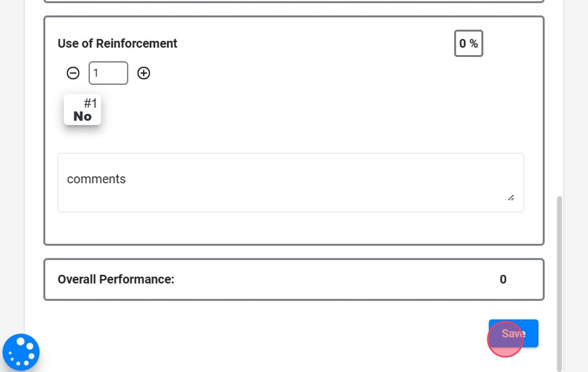Click the minus icon to decrease count
Screen dimensions: 588x372
[x=73, y=73]
